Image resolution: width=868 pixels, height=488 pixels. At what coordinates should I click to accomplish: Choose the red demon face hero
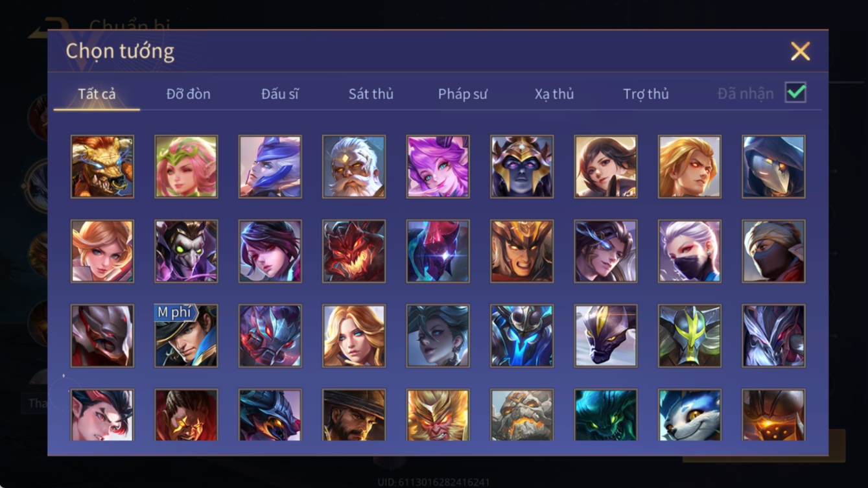point(354,251)
